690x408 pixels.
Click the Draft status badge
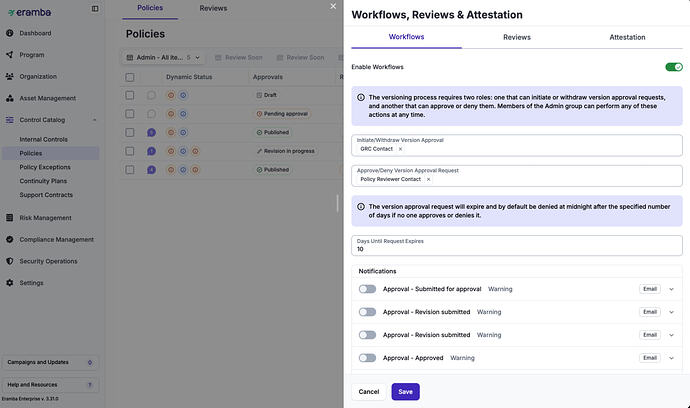click(267, 95)
